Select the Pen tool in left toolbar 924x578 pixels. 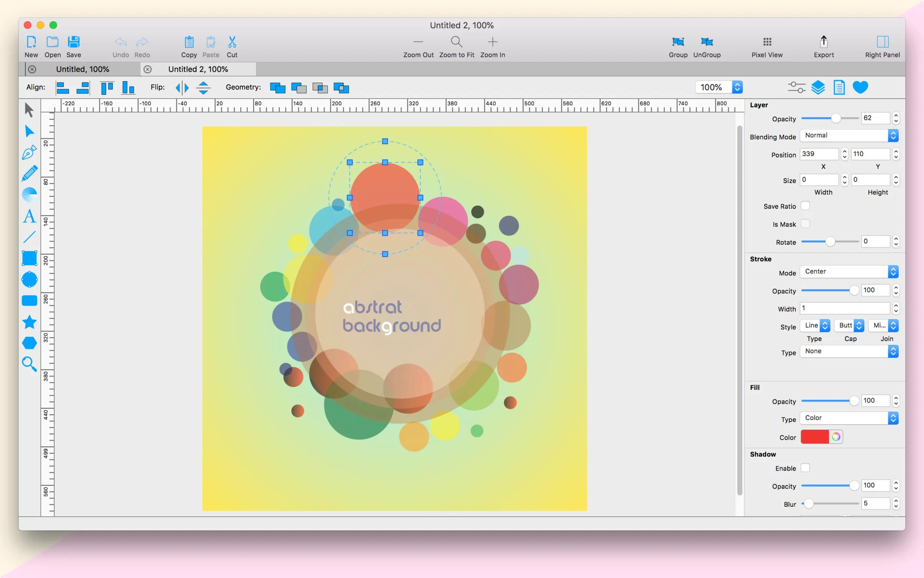point(29,153)
